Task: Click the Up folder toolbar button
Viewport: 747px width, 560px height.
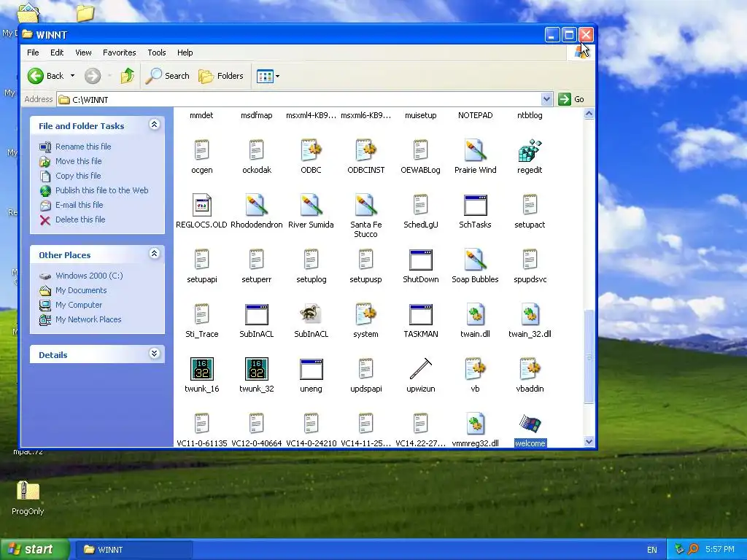Action: click(127, 76)
